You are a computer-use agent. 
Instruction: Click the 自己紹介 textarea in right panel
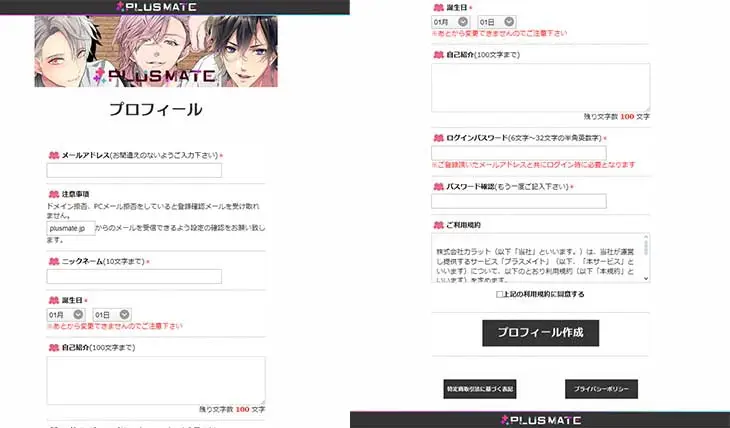(541, 88)
